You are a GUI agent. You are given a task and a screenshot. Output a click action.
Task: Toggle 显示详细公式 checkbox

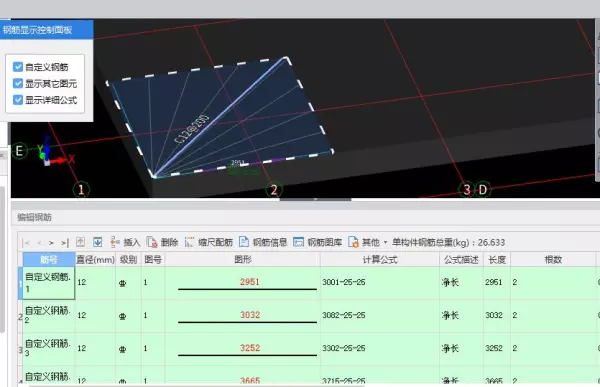pyautogui.click(x=18, y=100)
